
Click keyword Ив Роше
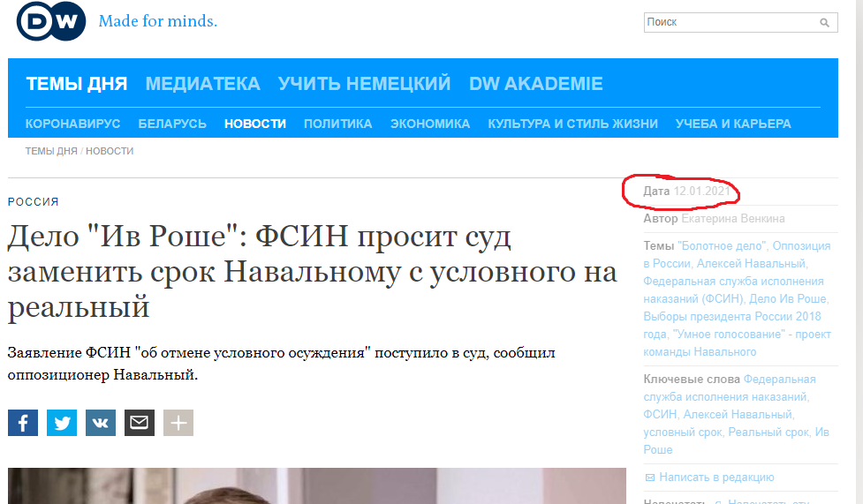tap(737, 440)
